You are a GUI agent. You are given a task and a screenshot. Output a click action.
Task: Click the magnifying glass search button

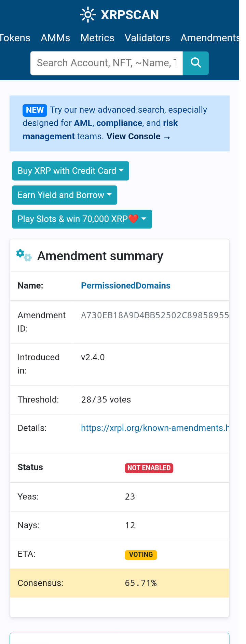click(196, 63)
